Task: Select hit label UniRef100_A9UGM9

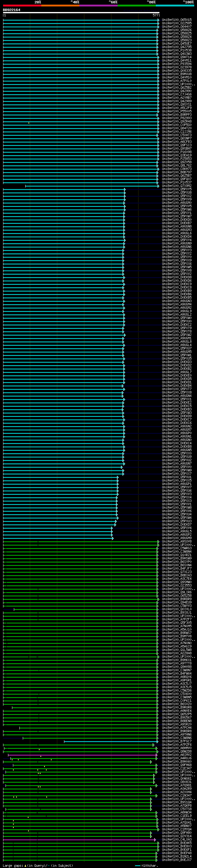Action: (176, 538)
